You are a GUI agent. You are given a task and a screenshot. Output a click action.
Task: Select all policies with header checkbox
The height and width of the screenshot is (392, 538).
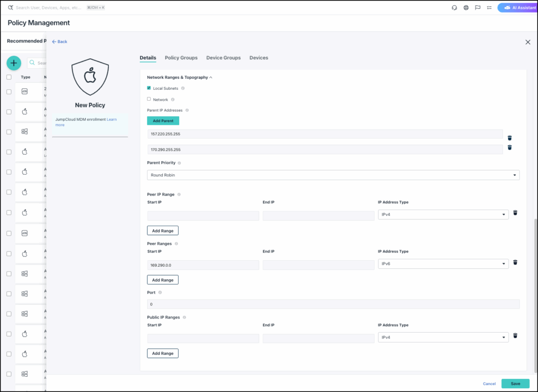9,77
